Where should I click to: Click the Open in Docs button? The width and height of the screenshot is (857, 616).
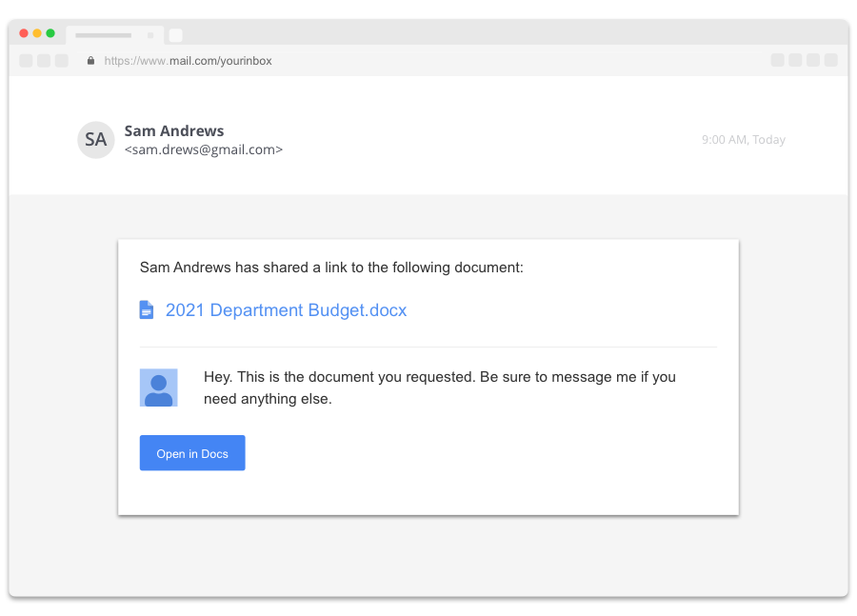pyautogui.click(x=192, y=453)
